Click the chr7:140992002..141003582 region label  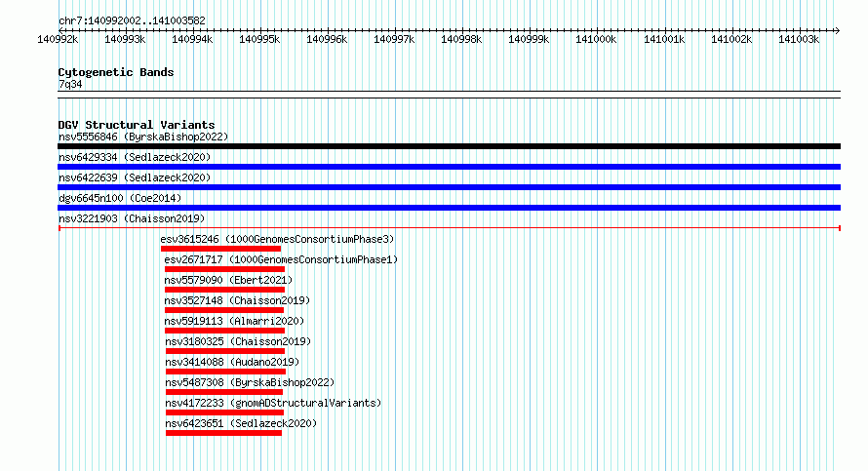click(x=132, y=20)
